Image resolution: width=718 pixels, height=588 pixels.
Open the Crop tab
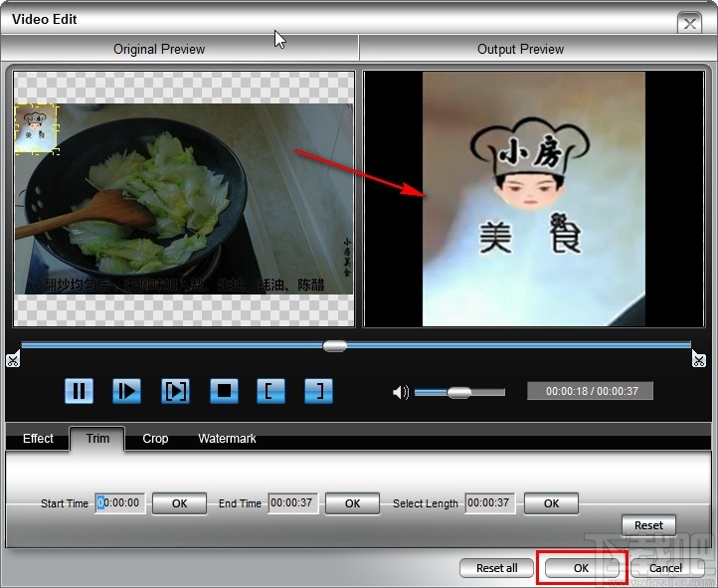coord(155,439)
